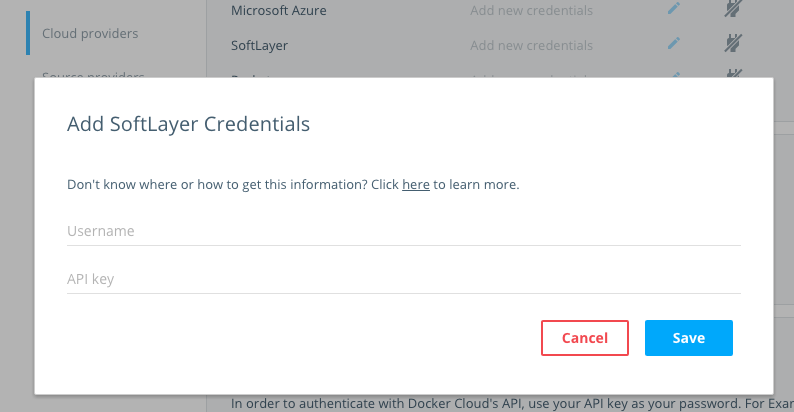Click the unplug icon for SoftLayer
794x412 pixels.
point(734,44)
